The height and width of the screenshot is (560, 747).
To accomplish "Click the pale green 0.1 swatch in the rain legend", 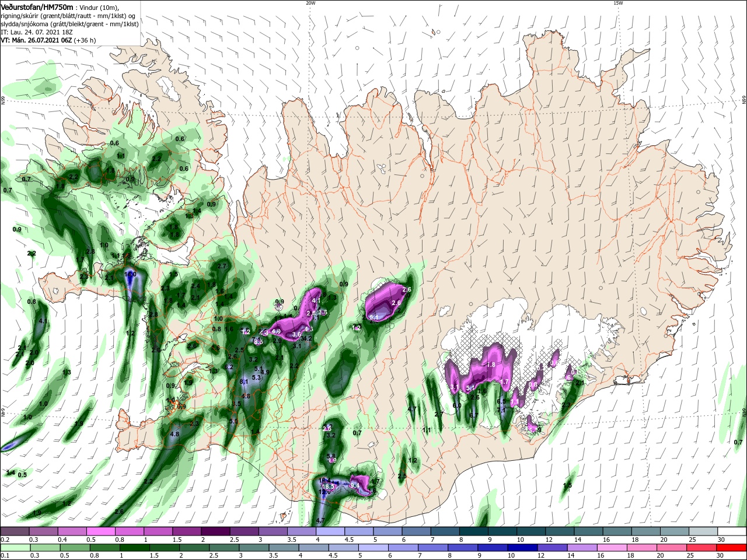I will pyautogui.click(x=15, y=548).
